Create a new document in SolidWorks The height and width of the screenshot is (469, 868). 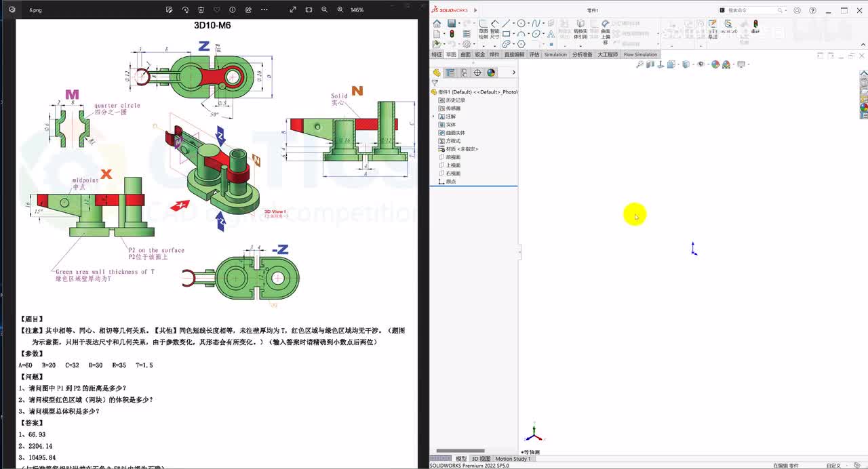click(x=437, y=33)
